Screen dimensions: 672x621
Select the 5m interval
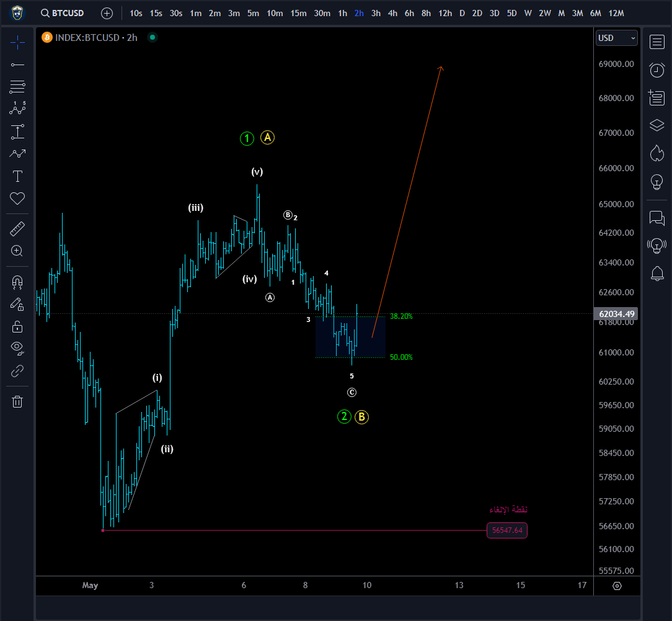tap(254, 13)
